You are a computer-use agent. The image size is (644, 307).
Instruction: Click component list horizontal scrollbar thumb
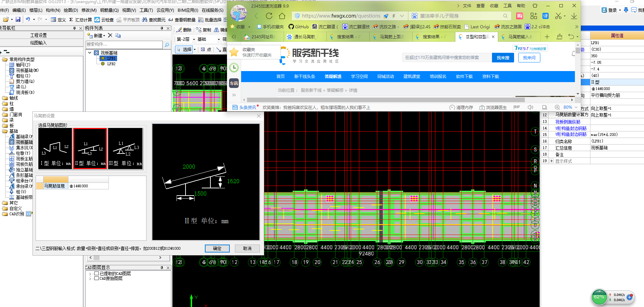point(97,258)
